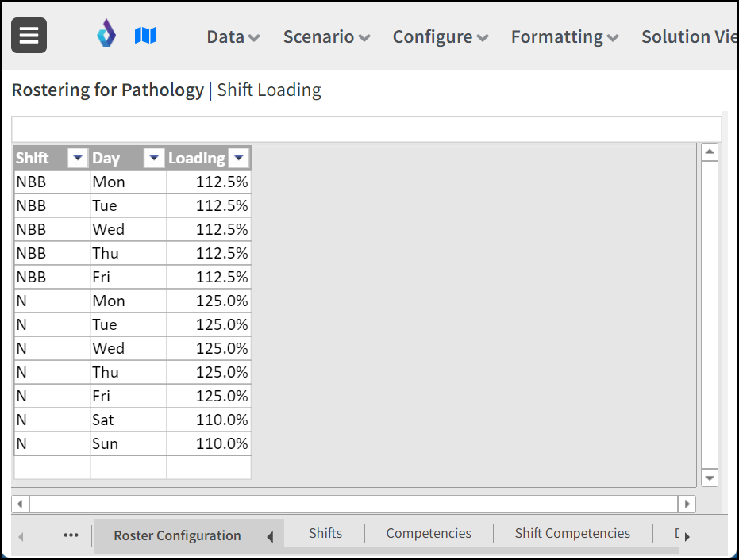Switch to the Shift Competencies tab
Screen dimensions: 739x560
[x=572, y=533]
